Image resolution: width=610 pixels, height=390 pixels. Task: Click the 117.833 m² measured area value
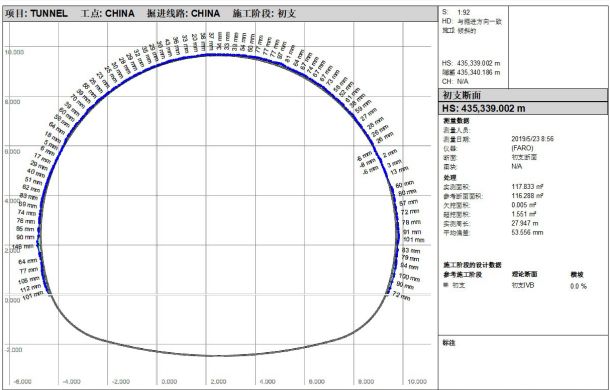(x=528, y=186)
